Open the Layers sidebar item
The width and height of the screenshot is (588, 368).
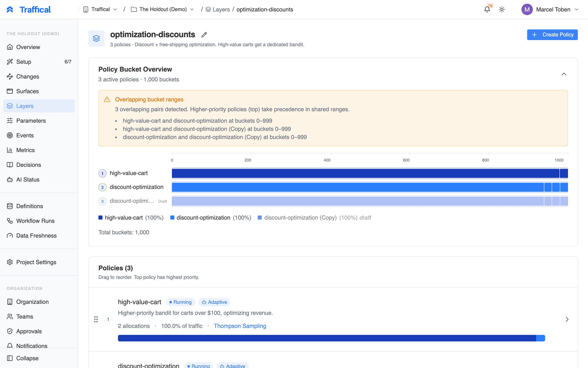pyautogui.click(x=39, y=106)
